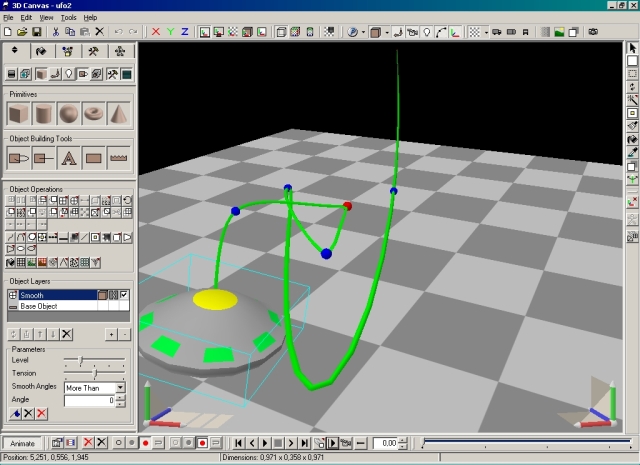The image size is (640, 465).
Task: Click the landscape background image icon
Action: (x=559, y=32)
